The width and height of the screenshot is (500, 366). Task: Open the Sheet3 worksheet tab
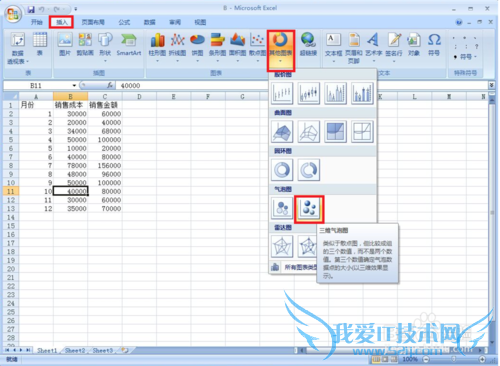point(103,350)
